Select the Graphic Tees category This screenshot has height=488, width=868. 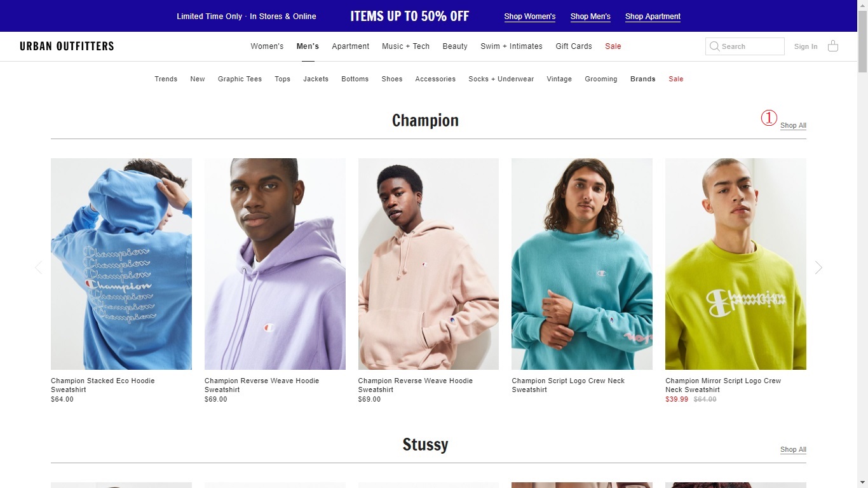[240, 79]
